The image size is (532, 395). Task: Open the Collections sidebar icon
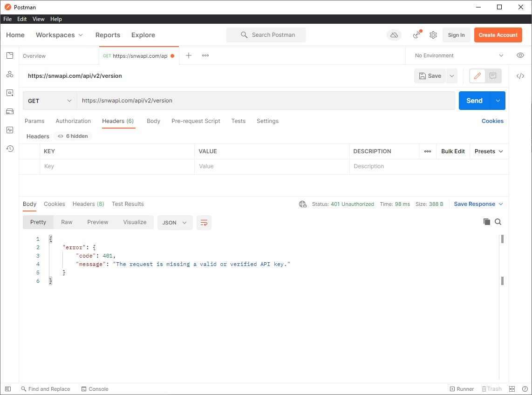[x=10, y=55]
